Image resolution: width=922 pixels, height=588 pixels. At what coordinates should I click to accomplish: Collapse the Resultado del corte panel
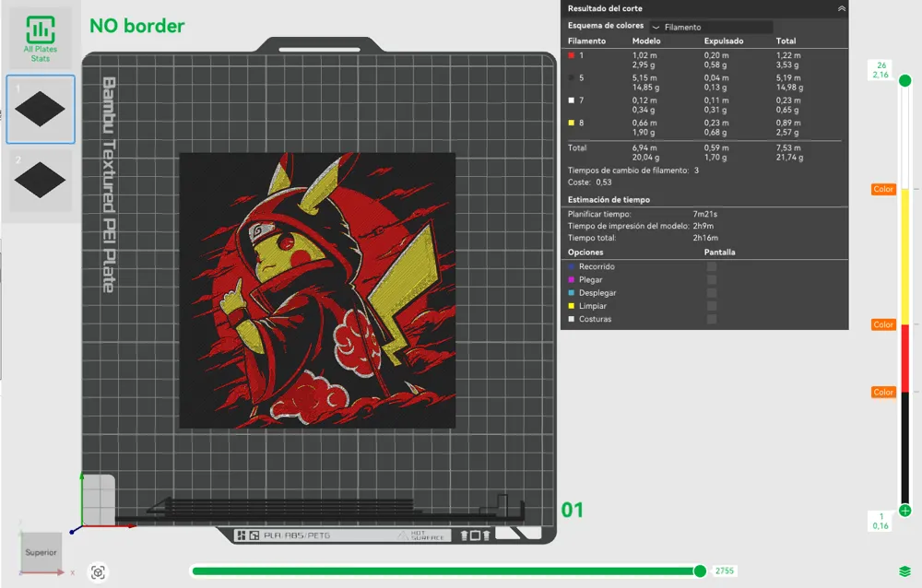coord(841,8)
